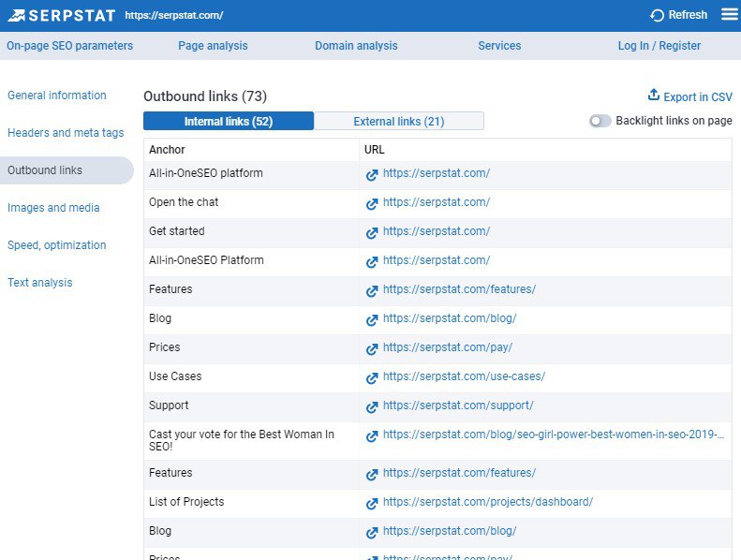Viewport: 741px width, 560px height.
Task: Click anchor text 'Cast your vote for the Best Woman In SEO!'
Action: click(x=242, y=440)
